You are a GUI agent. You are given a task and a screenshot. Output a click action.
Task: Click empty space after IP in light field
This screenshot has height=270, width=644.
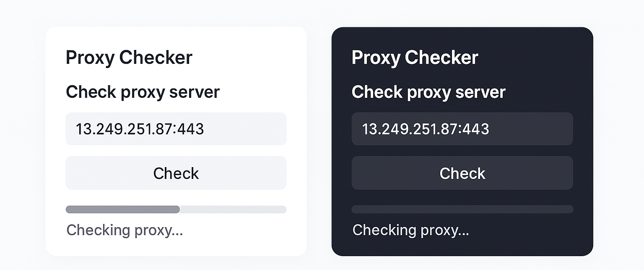247,129
